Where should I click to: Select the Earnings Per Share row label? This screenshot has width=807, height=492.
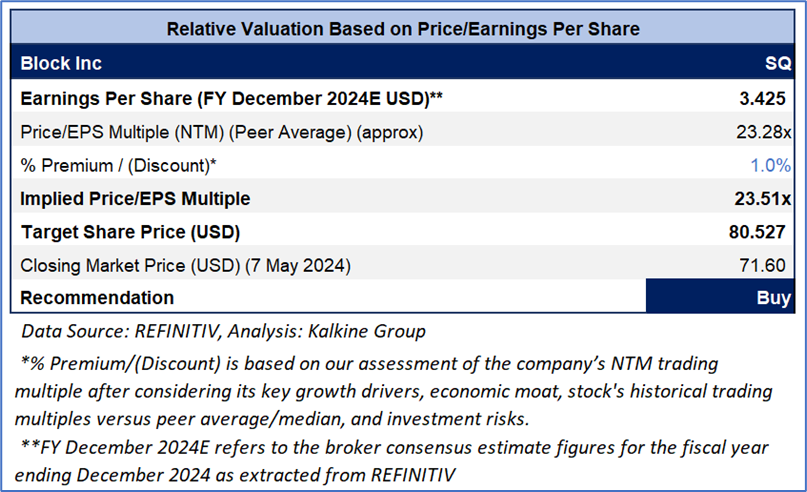click(232, 100)
